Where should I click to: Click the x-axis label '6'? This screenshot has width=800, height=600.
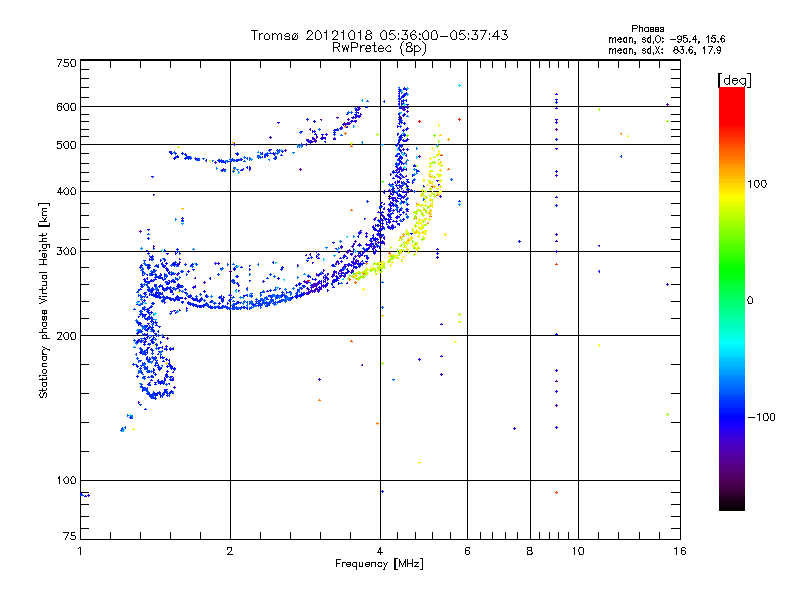[x=467, y=551]
